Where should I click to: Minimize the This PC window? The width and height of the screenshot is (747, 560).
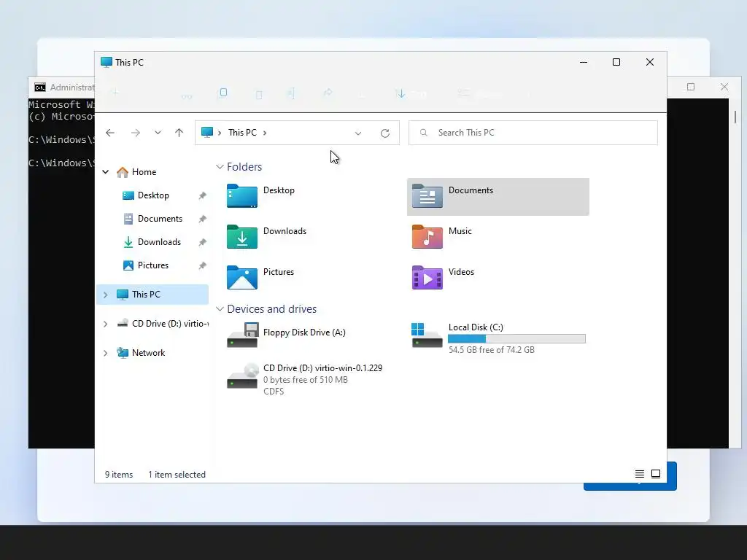tap(584, 63)
